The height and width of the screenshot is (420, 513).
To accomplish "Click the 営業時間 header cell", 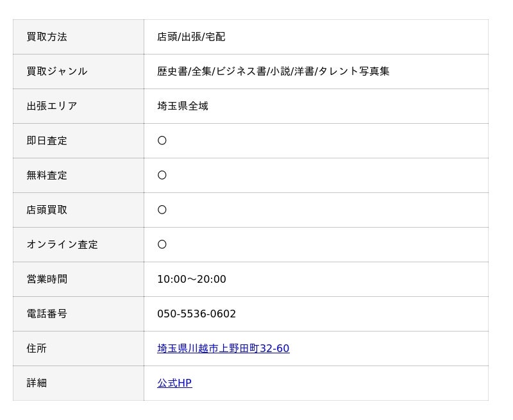I will 78,280.
